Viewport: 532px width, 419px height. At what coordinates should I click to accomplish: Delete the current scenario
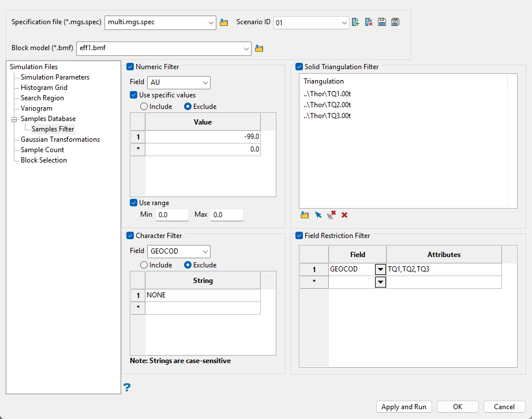pos(369,22)
